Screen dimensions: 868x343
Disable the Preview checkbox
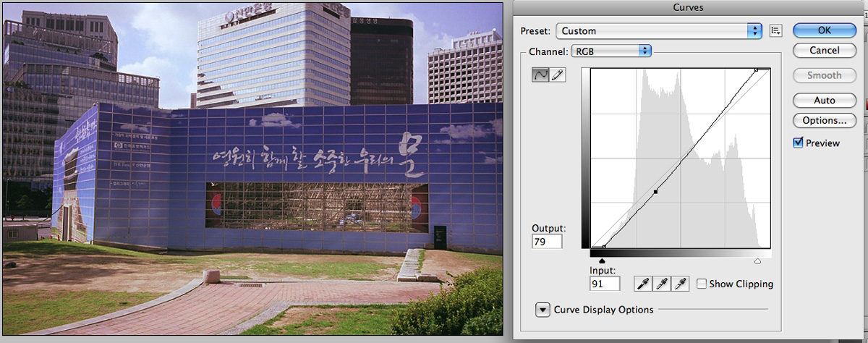click(x=799, y=143)
